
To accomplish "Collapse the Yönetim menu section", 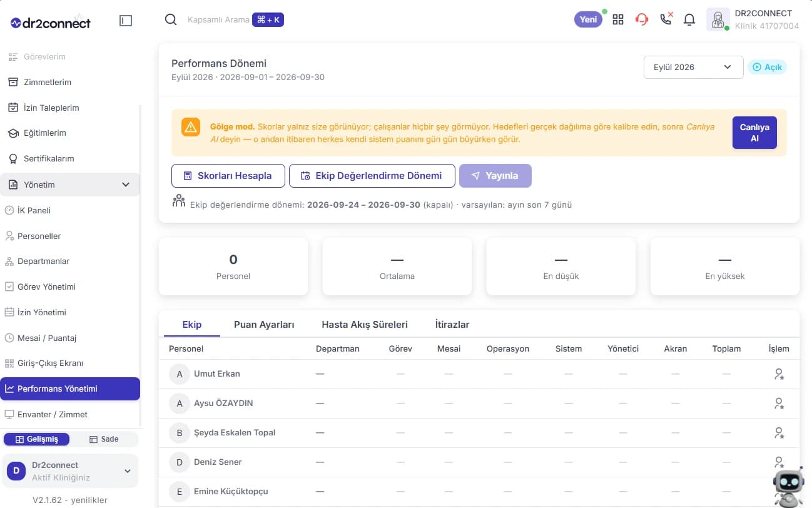I will 70,185.
